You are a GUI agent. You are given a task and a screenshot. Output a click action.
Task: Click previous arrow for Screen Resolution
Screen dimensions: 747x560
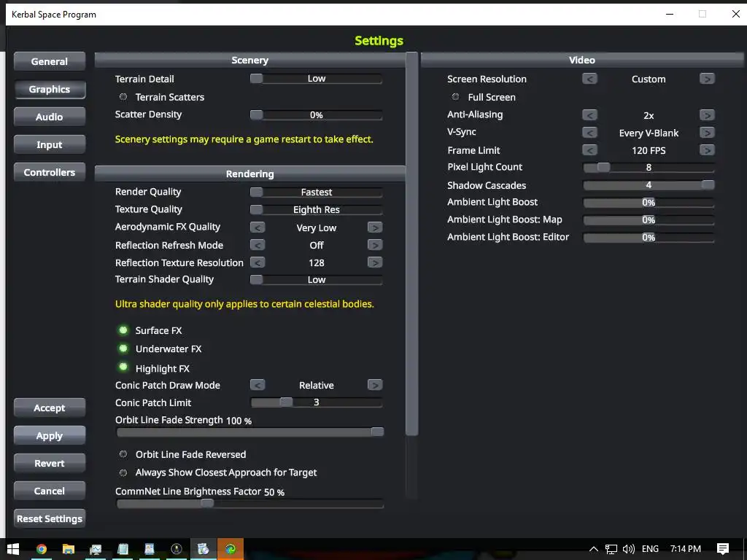click(x=589, y=79)
